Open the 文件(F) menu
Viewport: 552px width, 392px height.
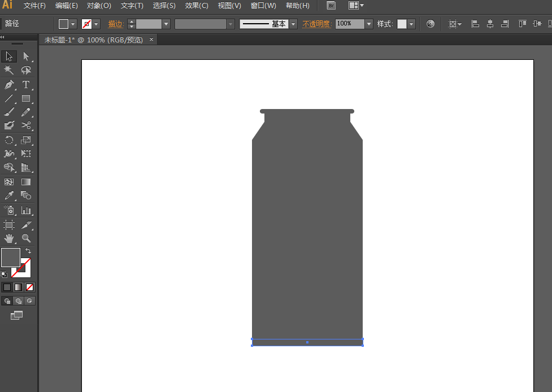34,6
